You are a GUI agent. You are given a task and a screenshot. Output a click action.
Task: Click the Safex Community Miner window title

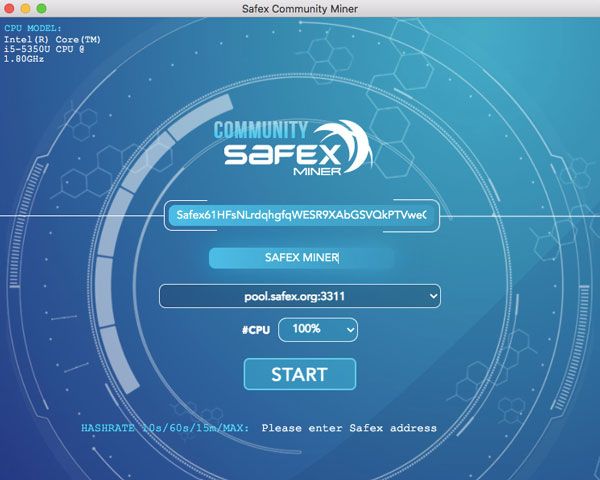pos(300,9)
